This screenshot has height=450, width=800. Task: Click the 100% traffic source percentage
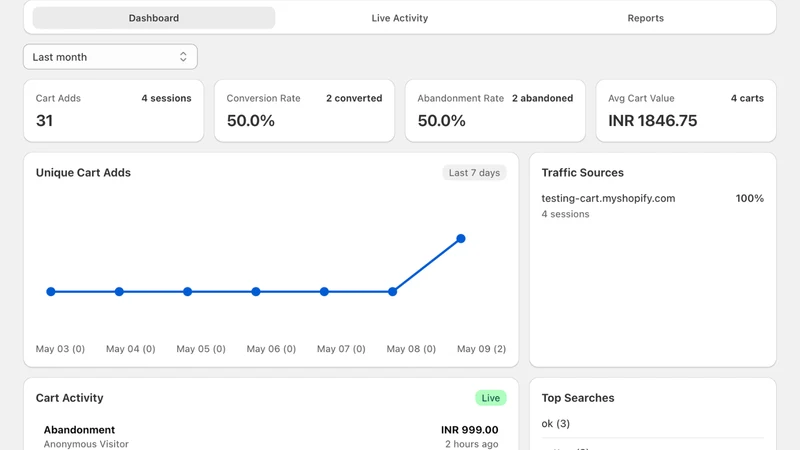point(749,198)
